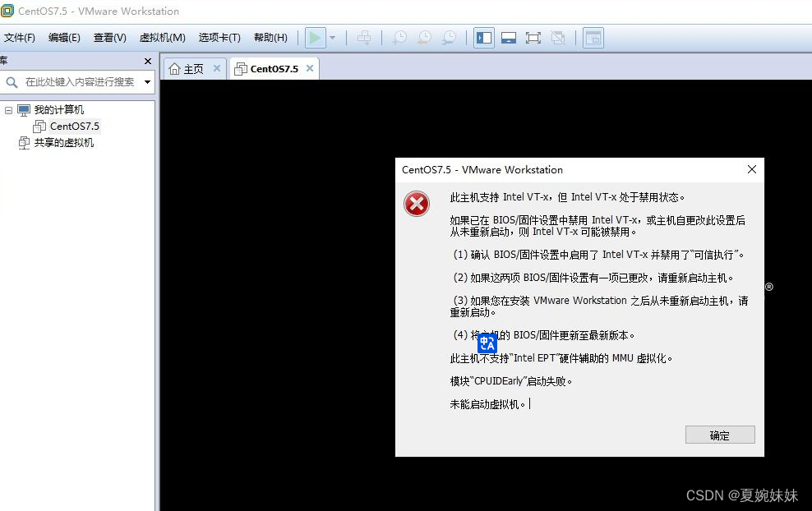Open the Snapshot Manager icon

tap(450, 37)
